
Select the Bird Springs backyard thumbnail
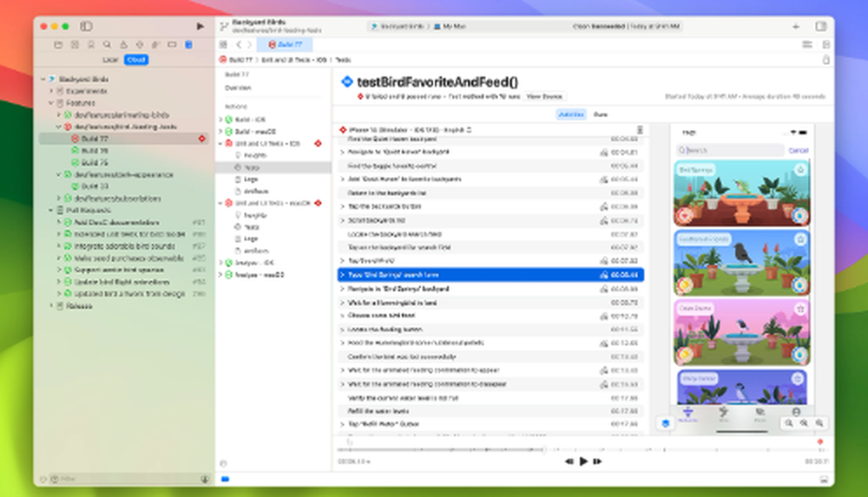(742, 193)
